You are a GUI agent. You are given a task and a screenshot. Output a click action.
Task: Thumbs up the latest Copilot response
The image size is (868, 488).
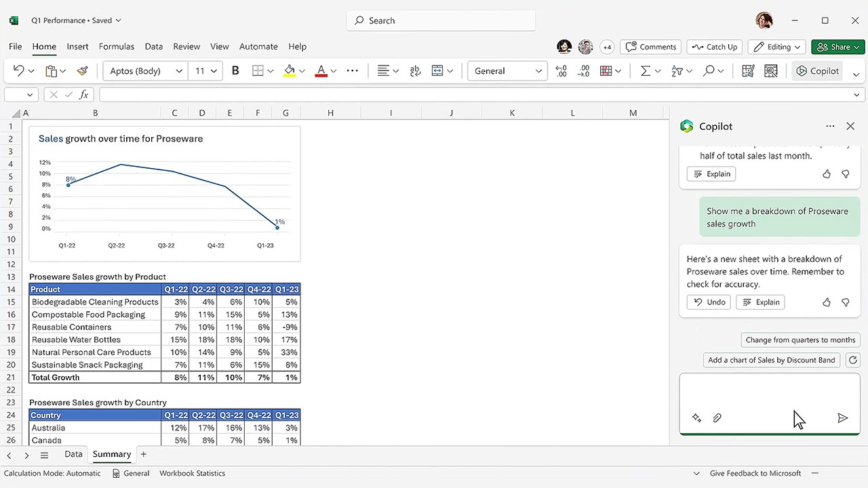click(826, 302)
